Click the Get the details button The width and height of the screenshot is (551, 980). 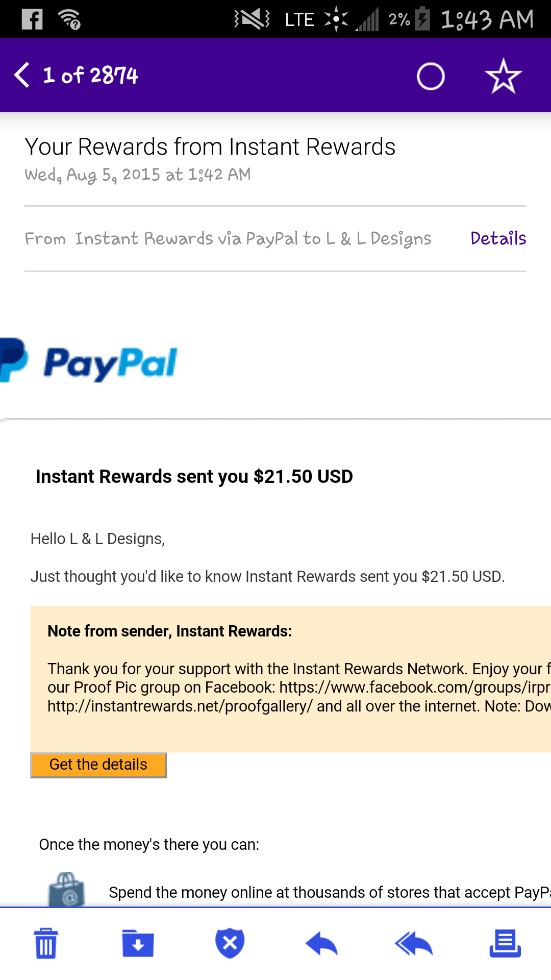(x=98, y=765)
